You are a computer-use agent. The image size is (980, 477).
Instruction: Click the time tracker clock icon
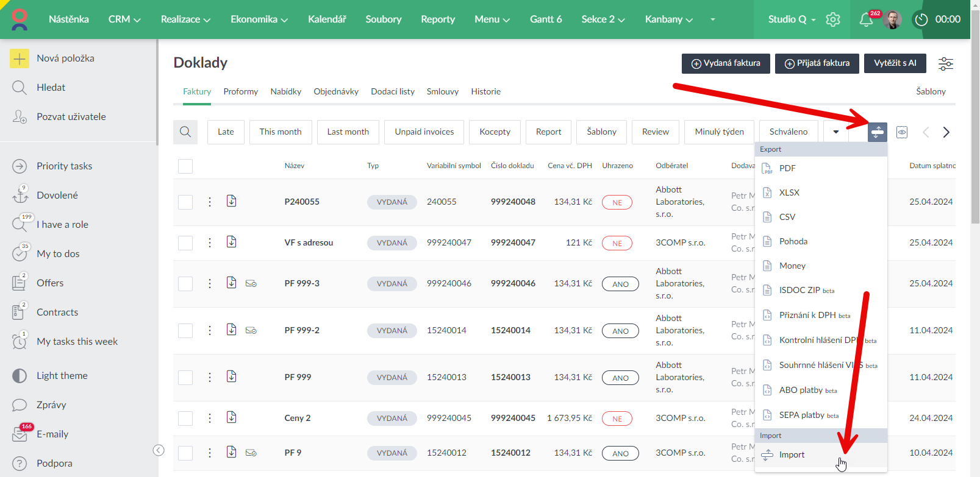(921, 19)
